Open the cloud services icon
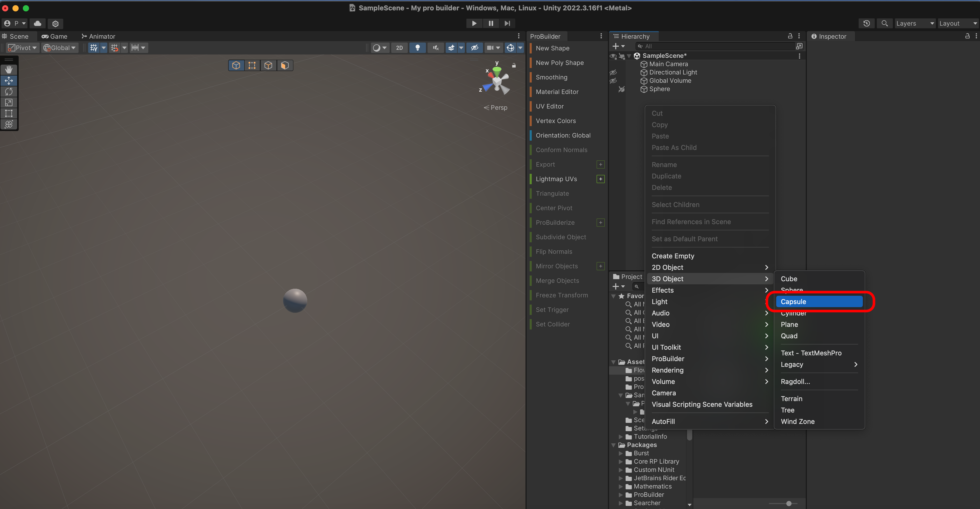This screenshot has height=509, width=980. (37, 23)
